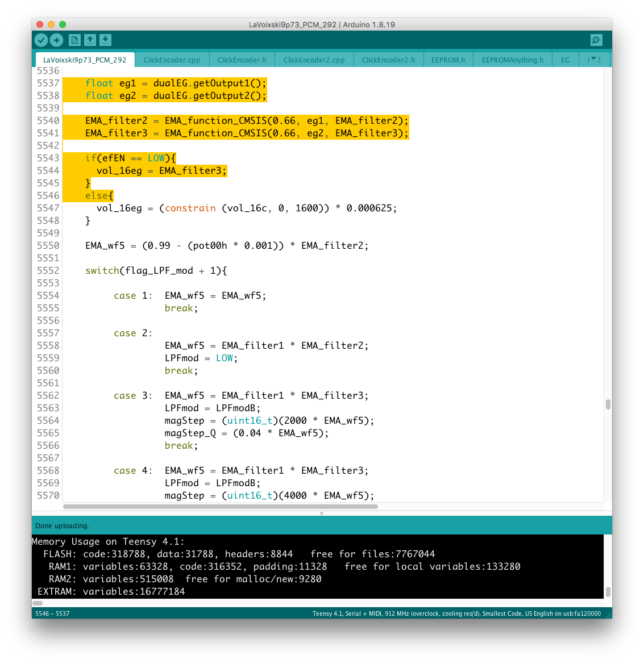The width and height of the screenshot is (644, 664).
Task: Open the EEPROMAnything.h tab
Action: 512,60
